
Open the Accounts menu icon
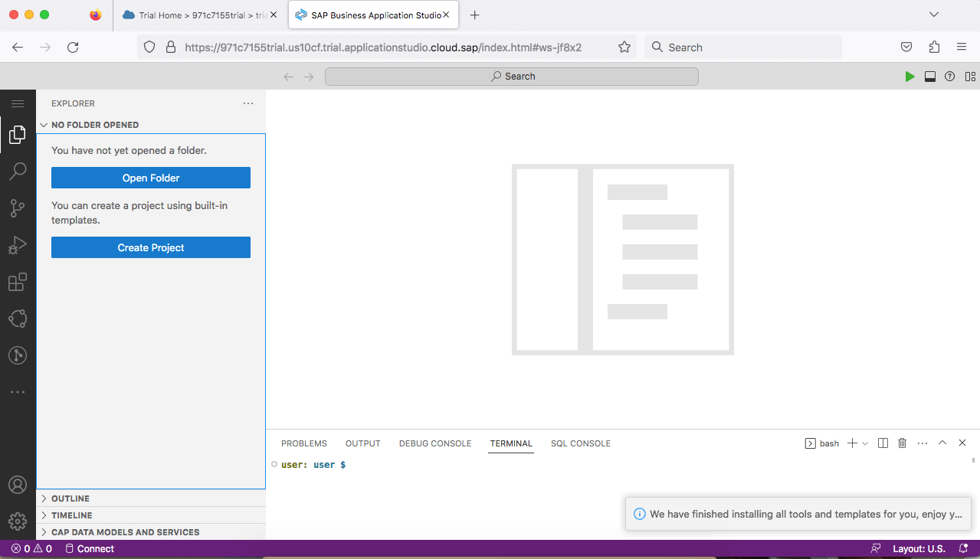click(x=18, y=485)
